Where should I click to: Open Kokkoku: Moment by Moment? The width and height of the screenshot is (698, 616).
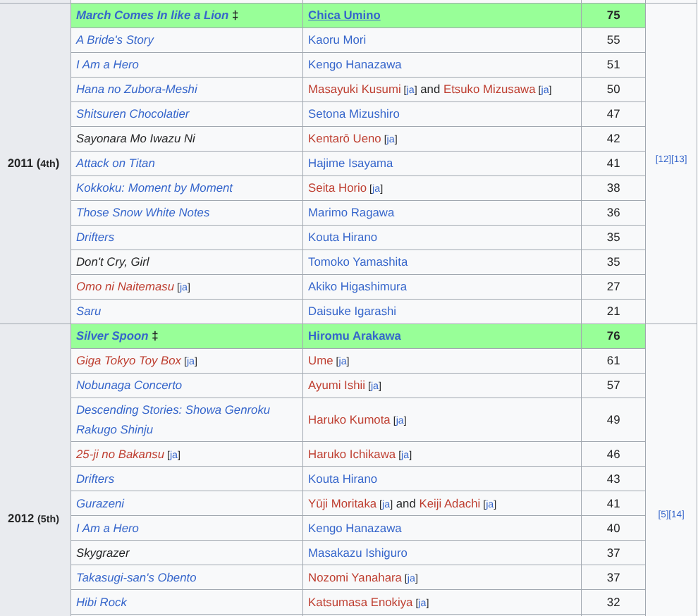point(154,187)
